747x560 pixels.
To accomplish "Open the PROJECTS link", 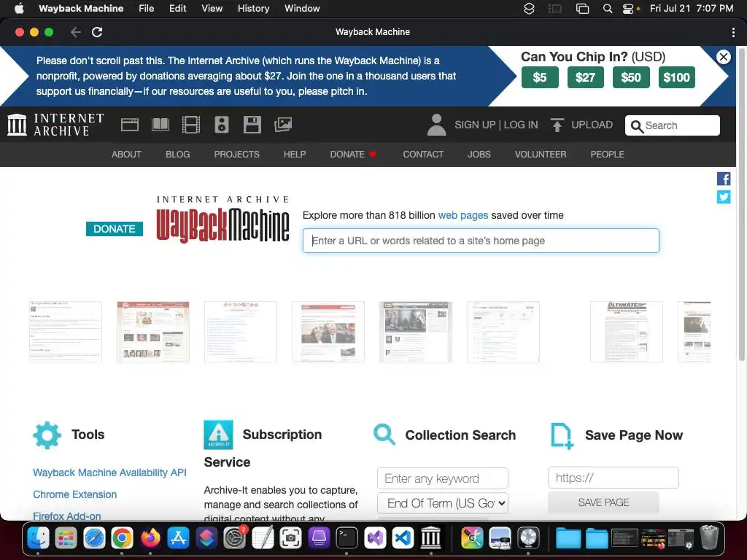I will [237, 155].
